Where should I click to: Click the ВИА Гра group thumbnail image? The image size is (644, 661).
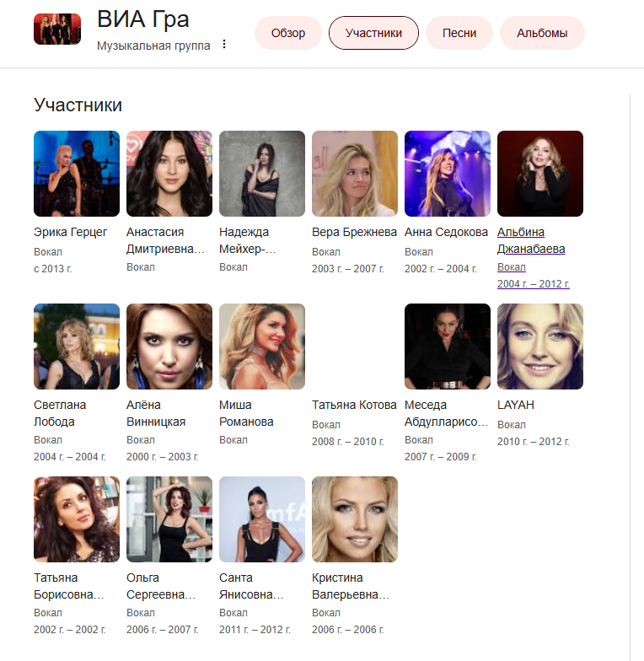[x=57, y=29]
